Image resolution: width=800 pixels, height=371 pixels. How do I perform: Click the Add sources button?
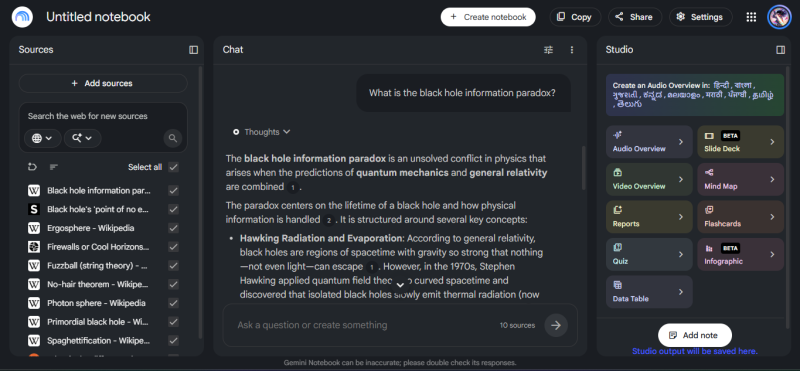pyautogui.click(x=103, y=83)
